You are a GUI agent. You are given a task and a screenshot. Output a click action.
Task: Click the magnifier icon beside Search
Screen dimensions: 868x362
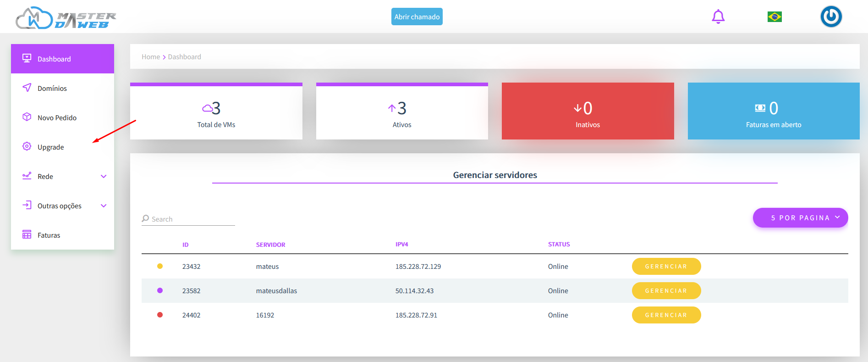[146, 218]
